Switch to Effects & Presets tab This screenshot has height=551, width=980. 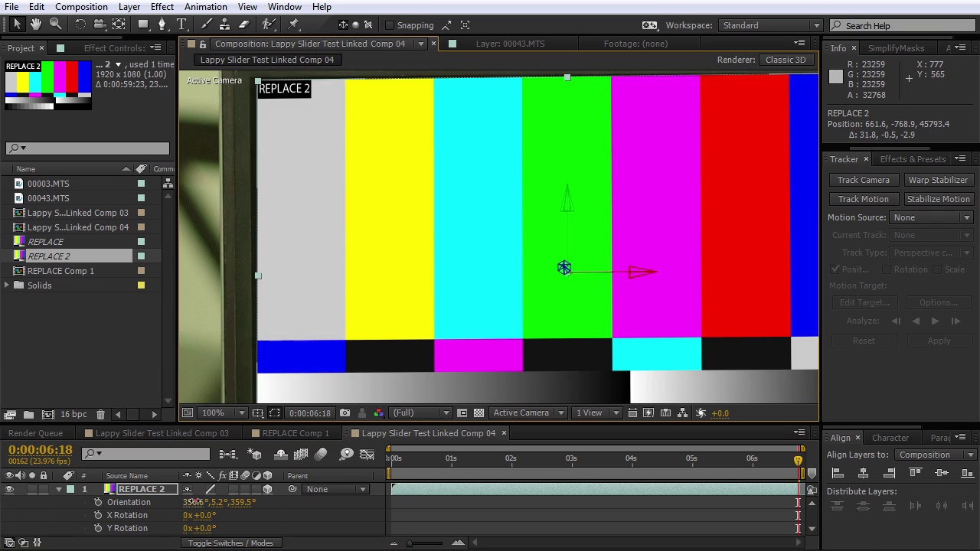coord(913,159)
